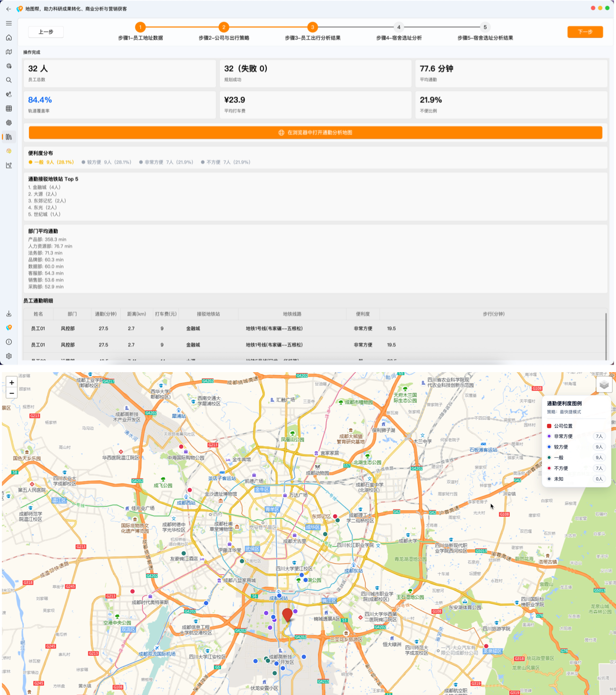The width and height of the screenshot is (616, 695).
Task: Click the back arrow in title bar
Action: 9,9
